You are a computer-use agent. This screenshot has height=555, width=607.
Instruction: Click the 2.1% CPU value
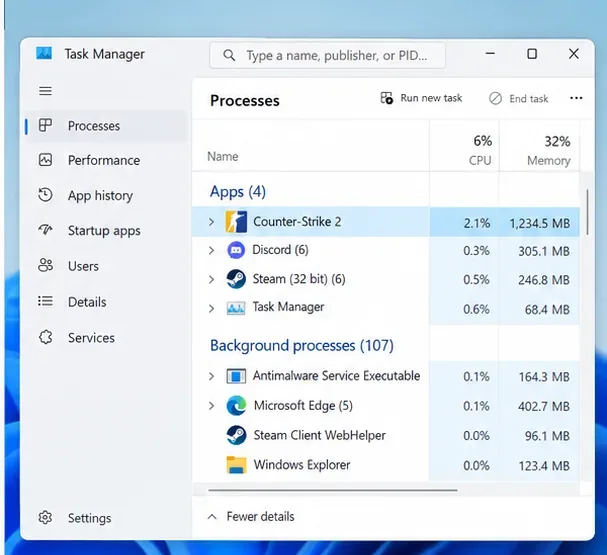click(x=477, y=223)
